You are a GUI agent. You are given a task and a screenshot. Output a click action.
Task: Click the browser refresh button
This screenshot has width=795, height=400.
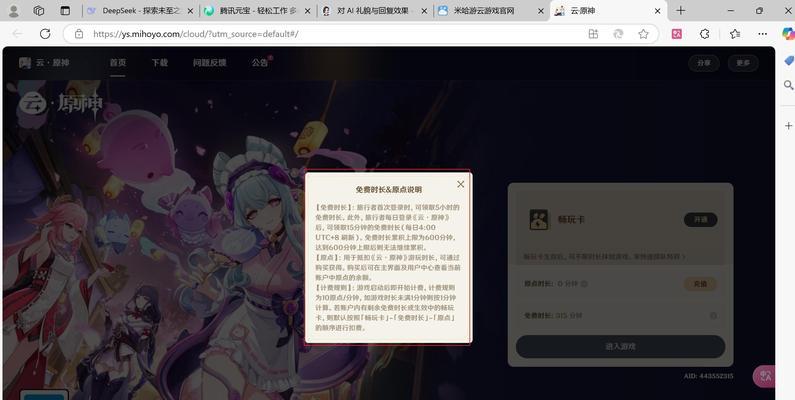(45, 34)
